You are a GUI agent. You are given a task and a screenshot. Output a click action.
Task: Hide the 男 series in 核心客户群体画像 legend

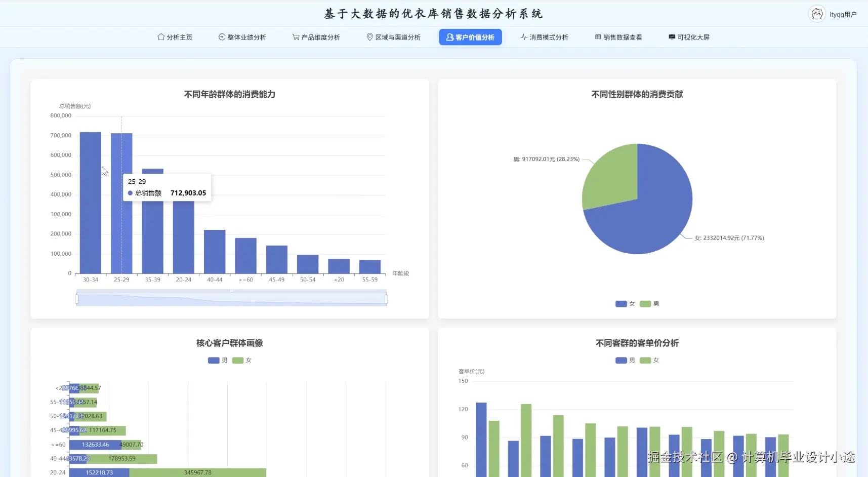coord(218,361)
